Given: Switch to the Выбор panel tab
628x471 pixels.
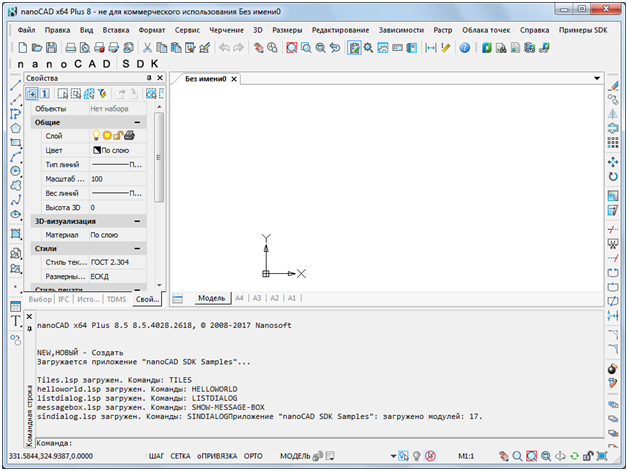Looking at the screenshot, I should [40, 299].
